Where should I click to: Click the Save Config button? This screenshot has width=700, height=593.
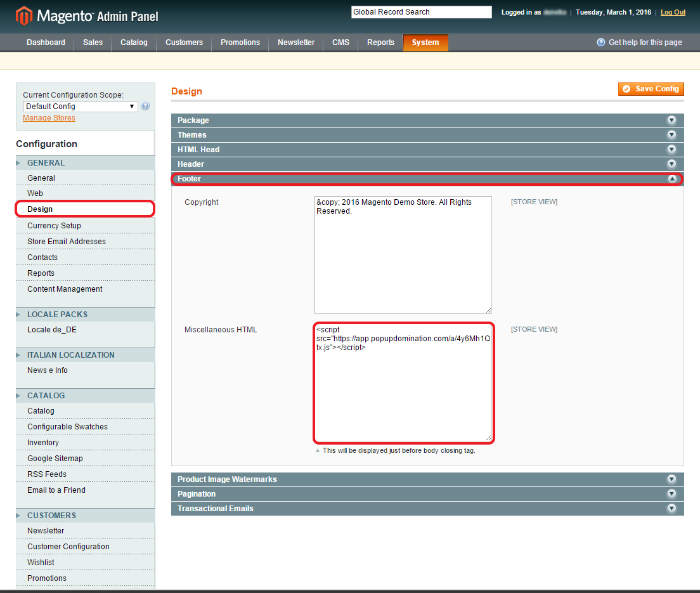coord(651,89)
